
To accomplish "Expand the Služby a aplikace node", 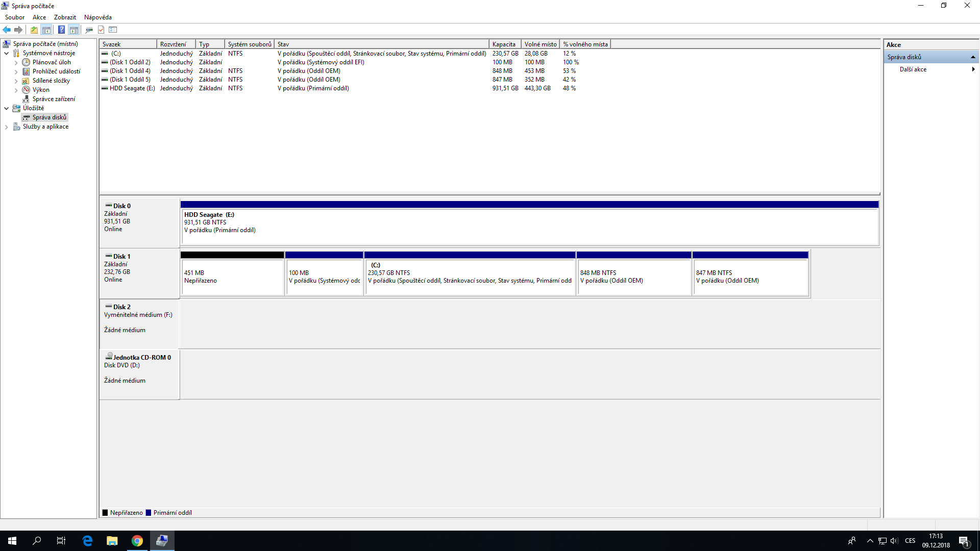I will coord(6,127).
